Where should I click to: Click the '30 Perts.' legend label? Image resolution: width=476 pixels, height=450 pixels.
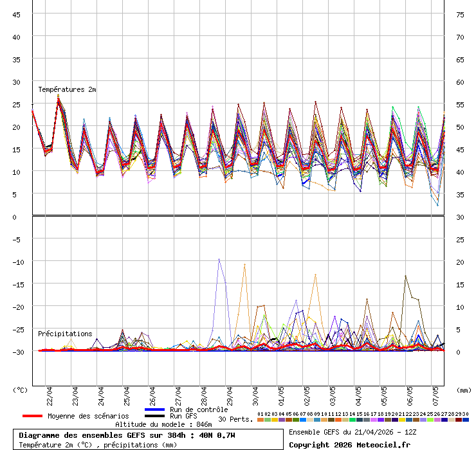[235, 419]
